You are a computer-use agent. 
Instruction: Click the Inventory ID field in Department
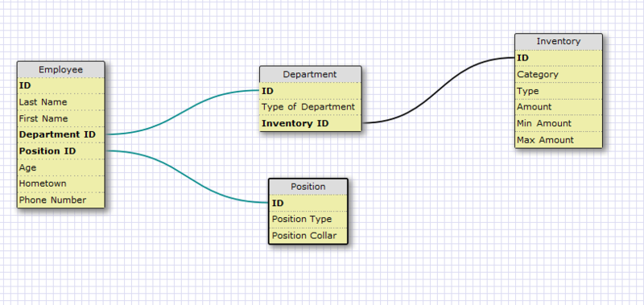click(311, 123)
